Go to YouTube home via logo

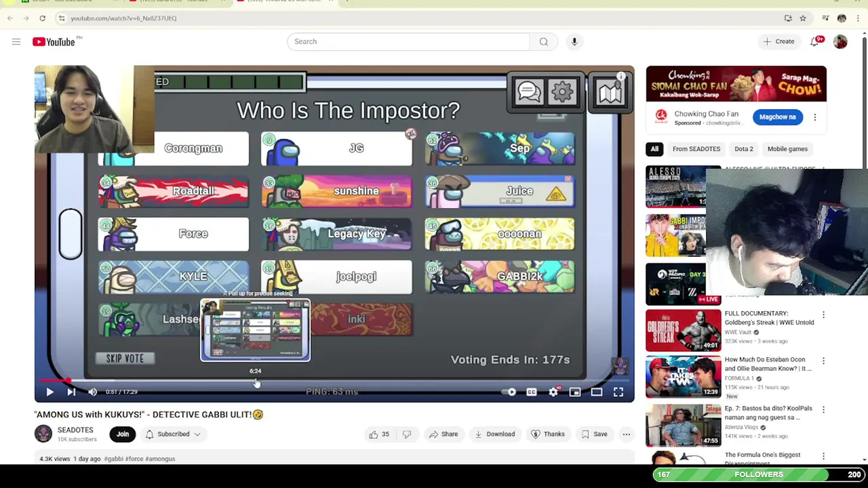tap(54, 42)
